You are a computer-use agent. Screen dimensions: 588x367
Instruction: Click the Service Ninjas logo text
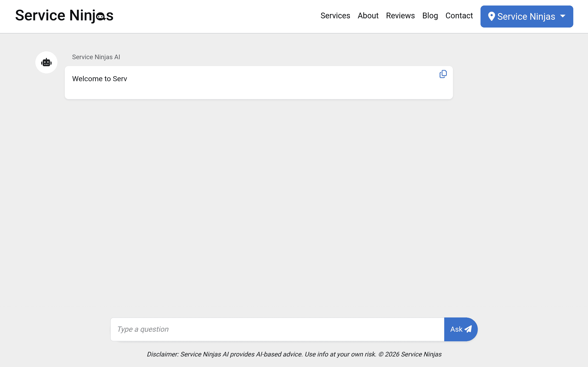coord(64,16)
